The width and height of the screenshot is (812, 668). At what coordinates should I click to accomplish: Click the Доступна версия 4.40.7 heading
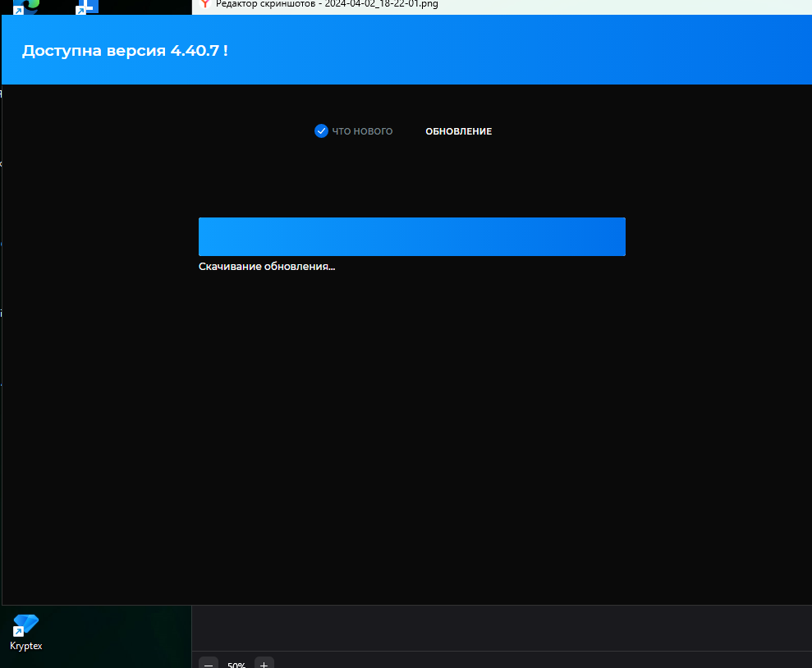tap(125, 50)
